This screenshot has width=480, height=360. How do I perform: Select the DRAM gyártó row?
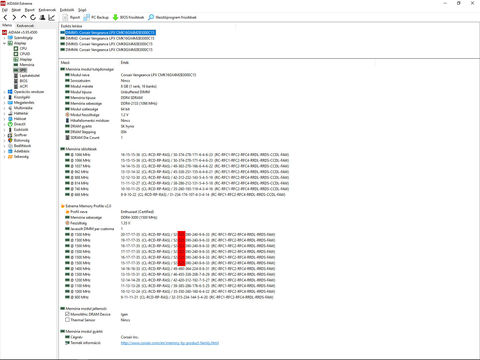tap(100, 126)
